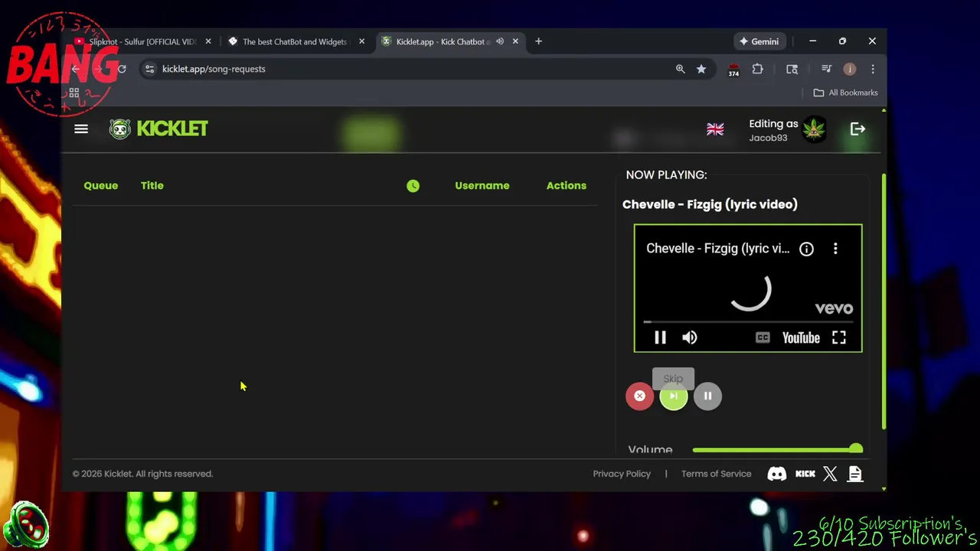Toggle closed captions in YouTube player
980x551 pixels.
[763, 337]
